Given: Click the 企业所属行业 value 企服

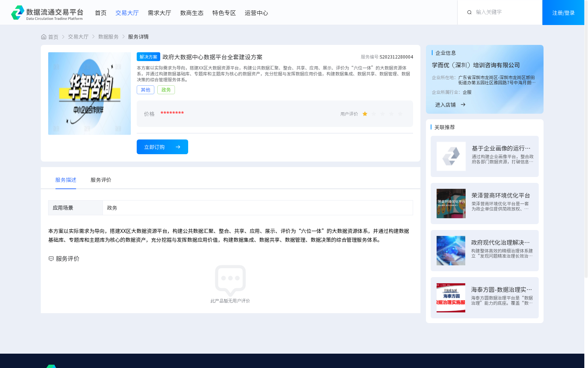Looking at the screenshot, I should 467,92.
